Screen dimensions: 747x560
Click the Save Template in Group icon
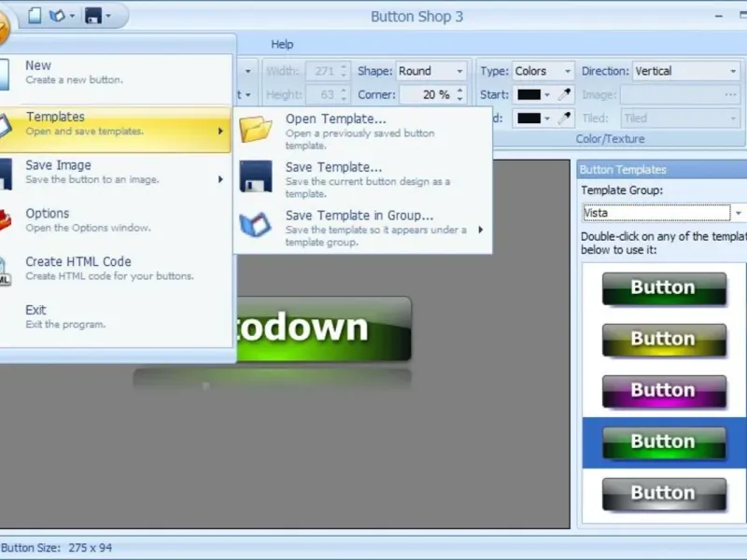pyautogui.click(x=256, y=224)
